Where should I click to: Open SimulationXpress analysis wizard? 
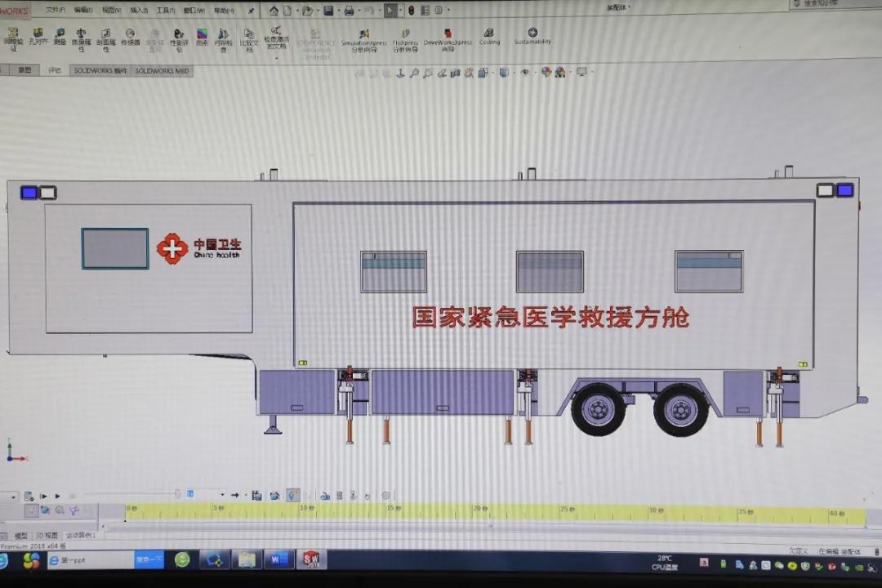(363, 38)
